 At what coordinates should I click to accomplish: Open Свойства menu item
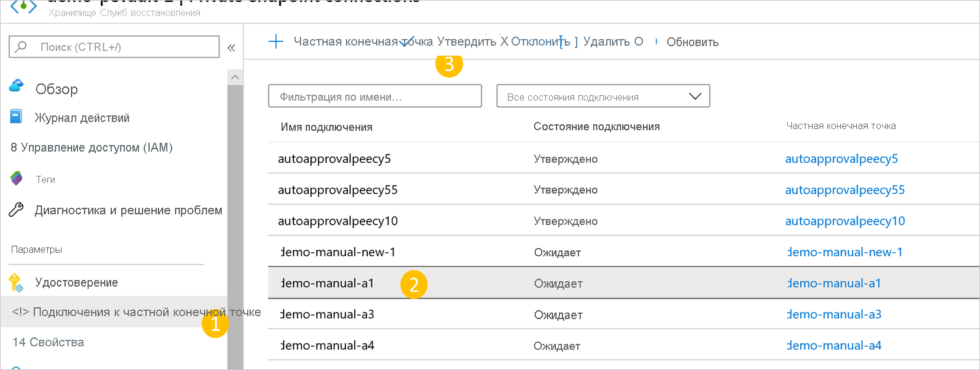[48, 342]
